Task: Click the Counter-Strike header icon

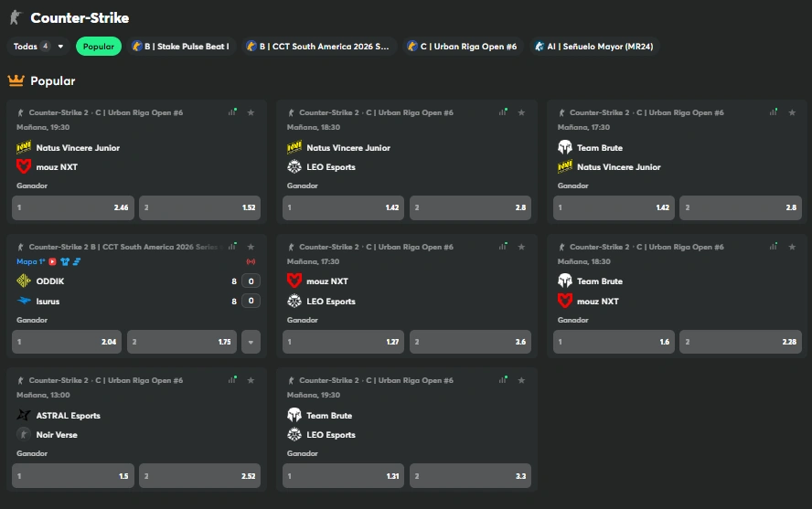Action: click(16, 17)
